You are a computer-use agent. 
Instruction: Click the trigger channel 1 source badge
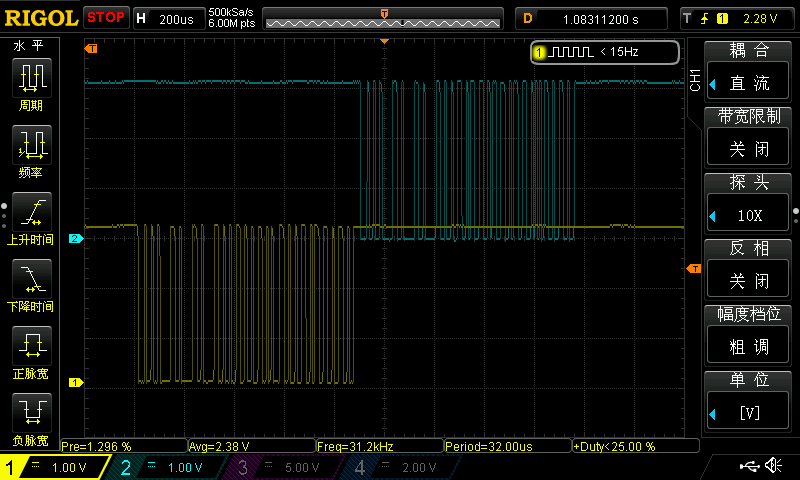(722, 19)
